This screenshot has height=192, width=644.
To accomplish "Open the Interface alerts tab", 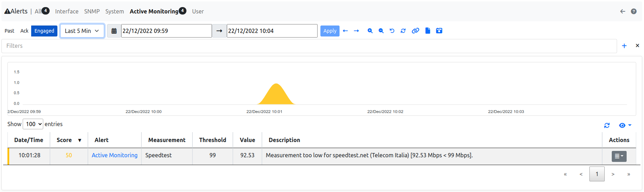I will tap(67, 11).
